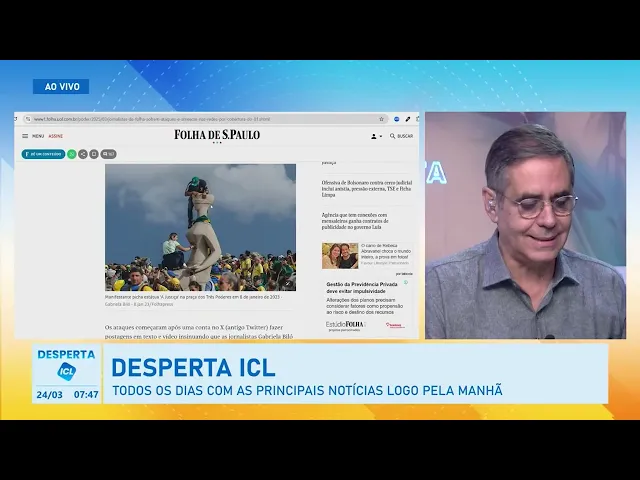640x480 pixels.
Task: Click the address bar URL field
Action: coord(204,119)
